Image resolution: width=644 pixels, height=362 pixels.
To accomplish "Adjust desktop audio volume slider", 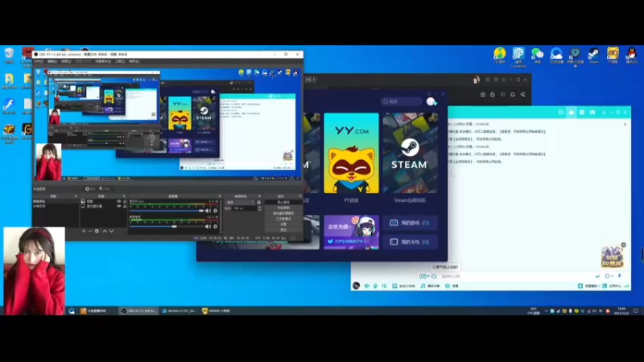I will pos(167,226).
